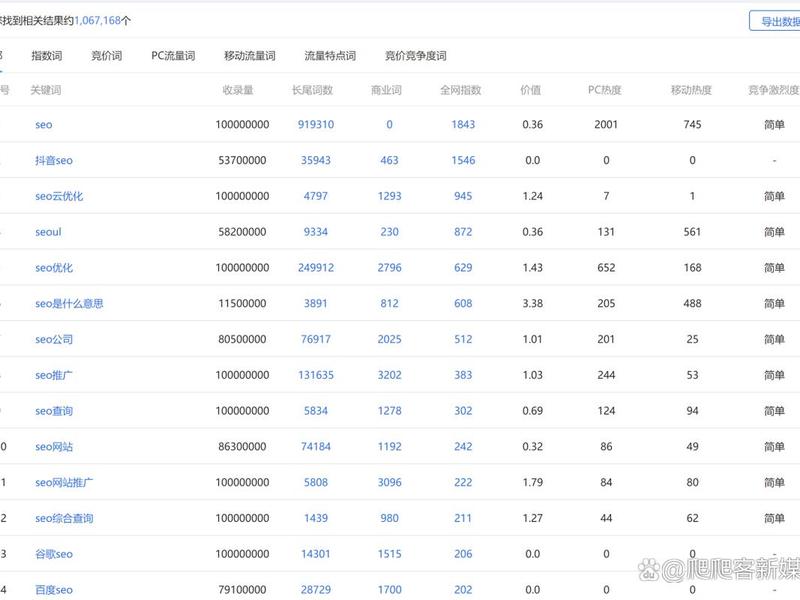Click commercial word count 463
800x600 pixels.
click(x=389, y=160)
